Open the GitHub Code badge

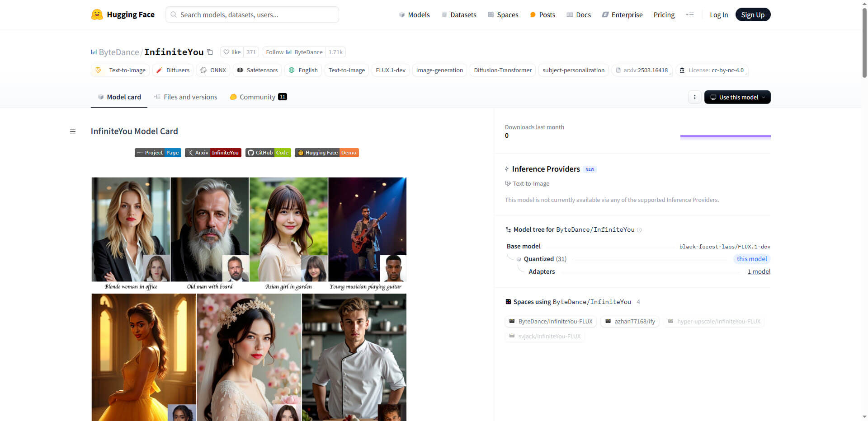click(268, 153)
